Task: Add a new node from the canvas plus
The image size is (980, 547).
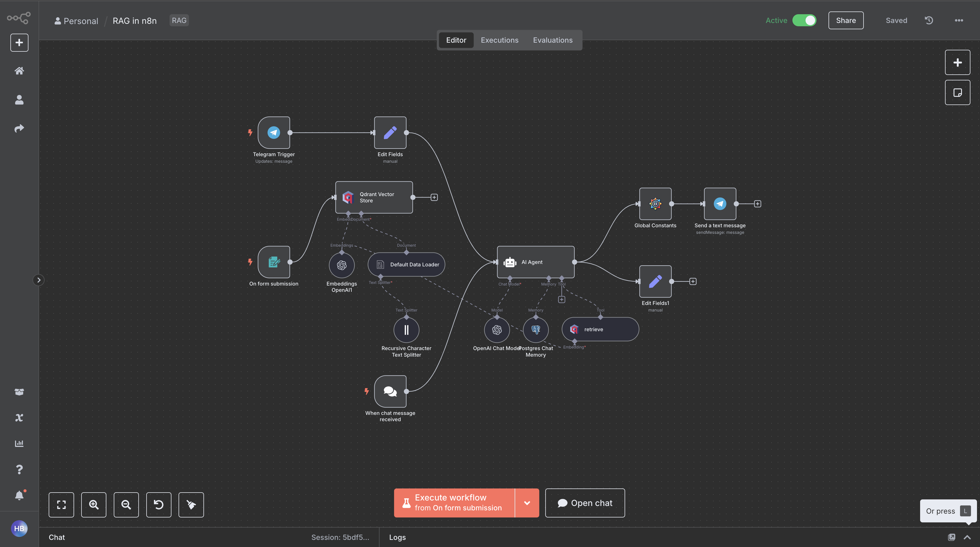Action: click(958, 62)
